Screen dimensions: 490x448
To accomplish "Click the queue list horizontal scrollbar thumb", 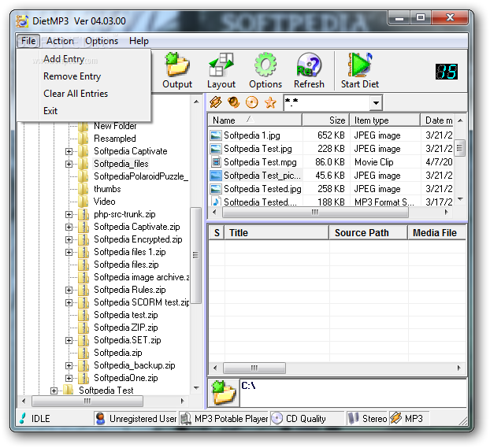I will [254, 368].
